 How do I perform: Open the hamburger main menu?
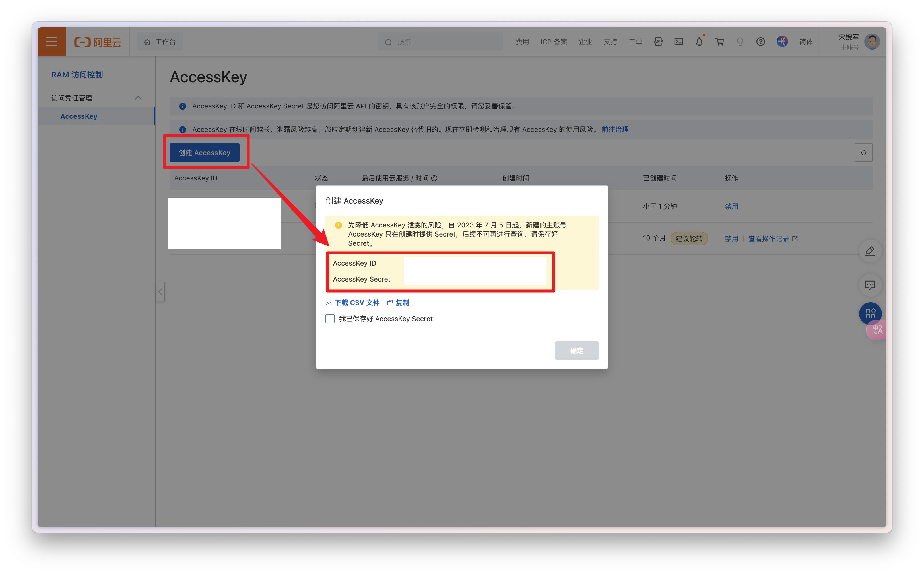click(52, 42)
